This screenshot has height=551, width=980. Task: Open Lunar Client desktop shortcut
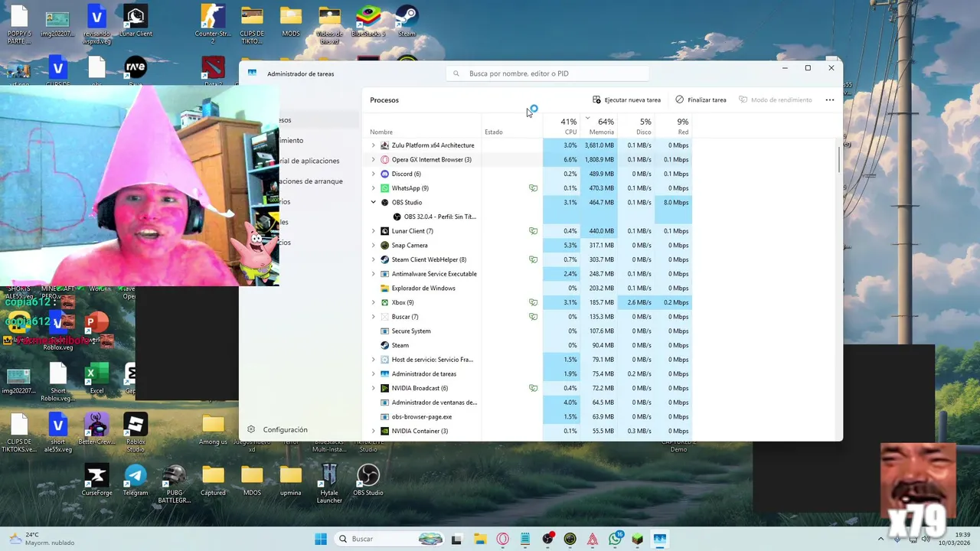(x=136, y=21)
